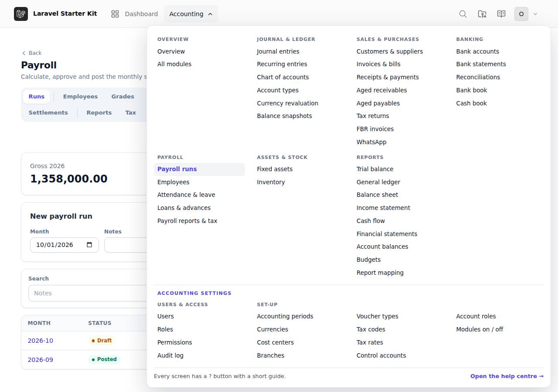Click the Posted status badge
Screen dimensions: 558x392
click(104, 359)
